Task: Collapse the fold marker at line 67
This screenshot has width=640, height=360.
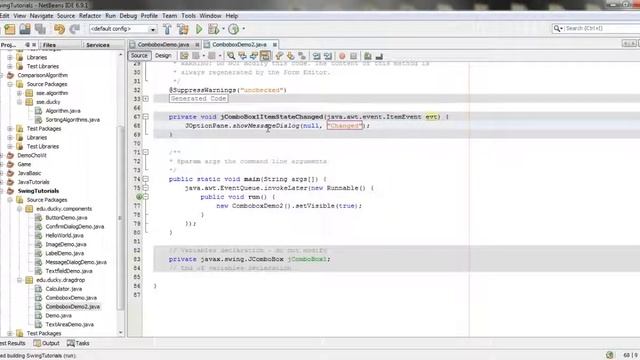Action: tap(146, 117)
